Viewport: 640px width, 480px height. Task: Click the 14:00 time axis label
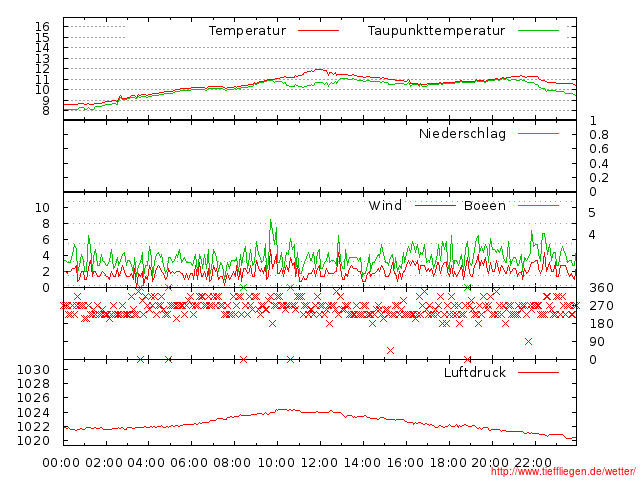pos(362,462)
